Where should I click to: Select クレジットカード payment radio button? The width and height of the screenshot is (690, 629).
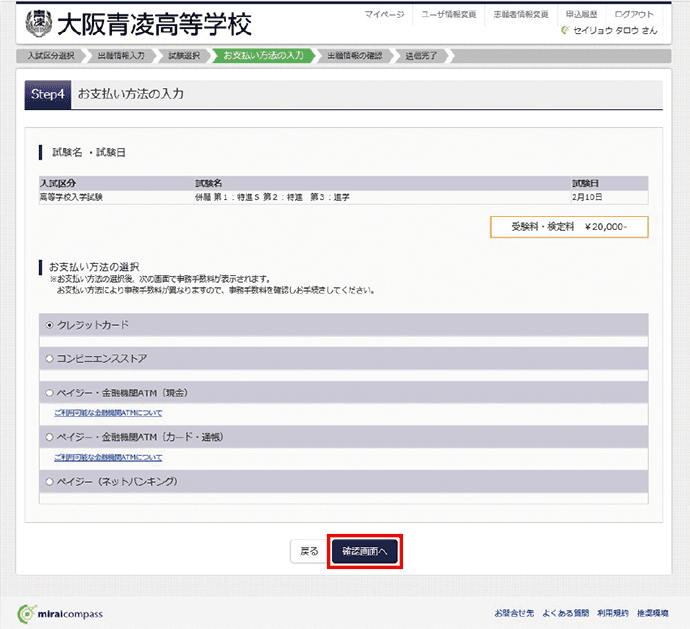[x=50, y=325]
